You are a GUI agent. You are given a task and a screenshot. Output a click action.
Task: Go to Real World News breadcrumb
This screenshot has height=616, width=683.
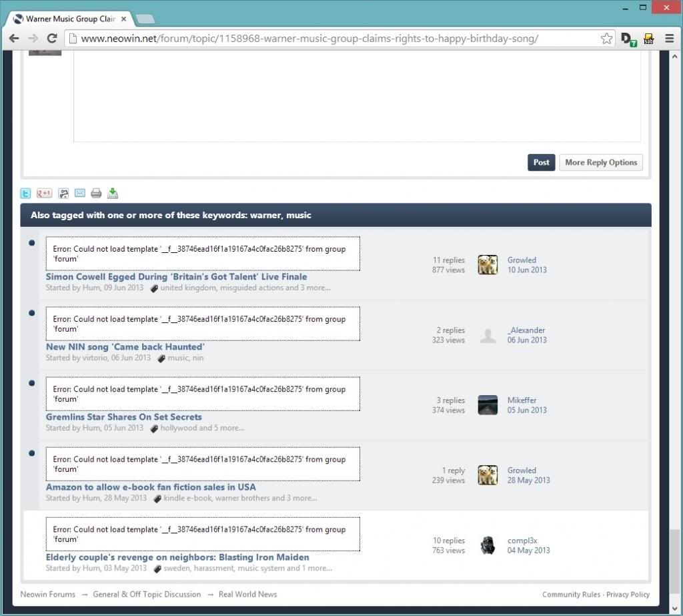(247, 594)
